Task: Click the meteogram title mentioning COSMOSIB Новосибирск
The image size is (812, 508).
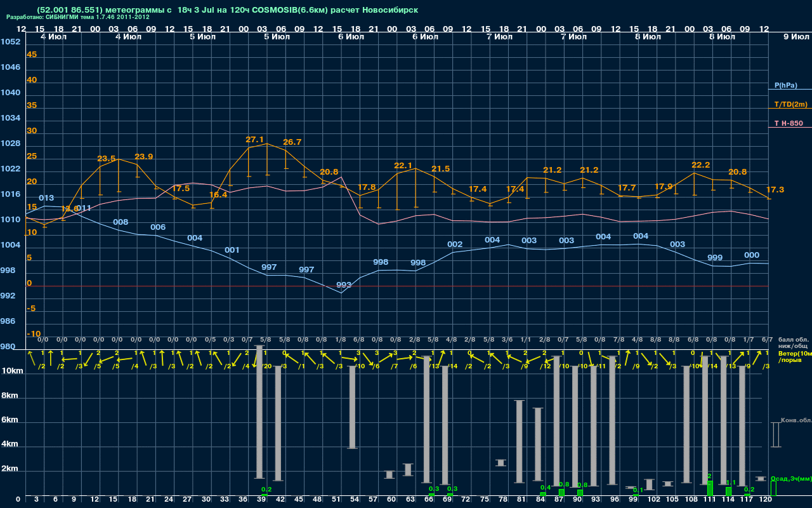Action: point(227,10)
